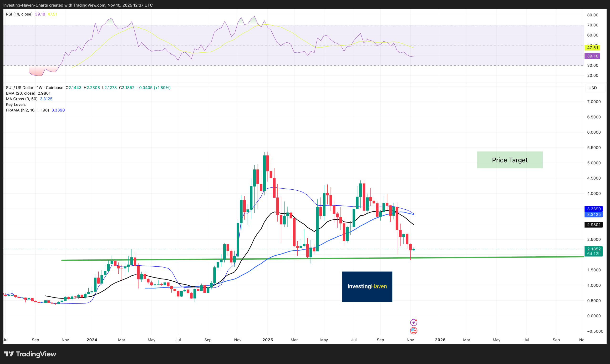Image resolution: width=610 pixels, height=364 pixels.
Task: Click the InvestingHaven logo watermark
Action: coord(367,286)
